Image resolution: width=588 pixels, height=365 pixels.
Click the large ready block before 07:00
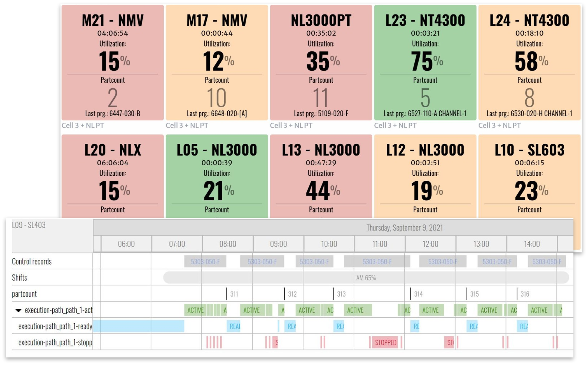[x=139, y=326]
